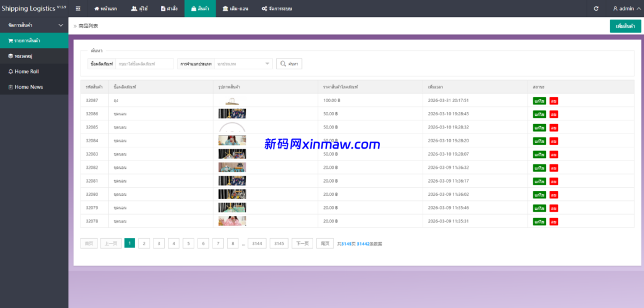The width and height of the screenshot is (644, 308).
Task: Edit product 32085 with green button
Action: (539, 127)
